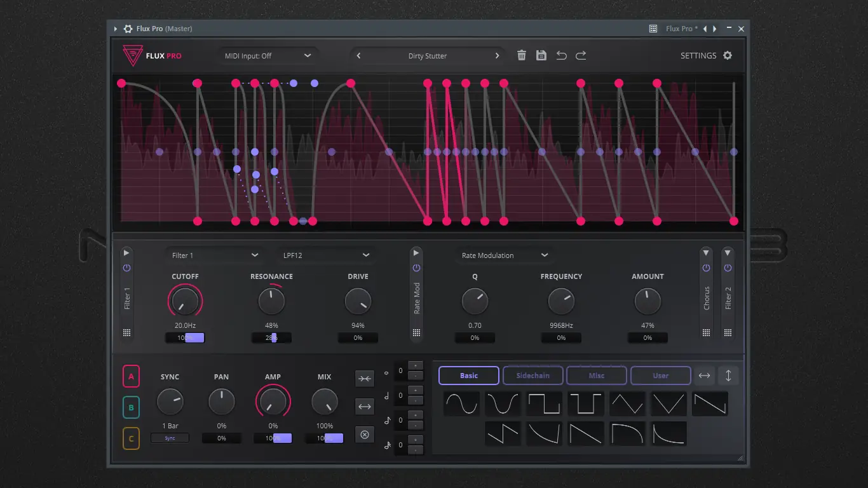Enable Sync under the SYNC knob
The width and height of the screenshot is (868, 488).
pyautogui.click(x=170, y=438)
